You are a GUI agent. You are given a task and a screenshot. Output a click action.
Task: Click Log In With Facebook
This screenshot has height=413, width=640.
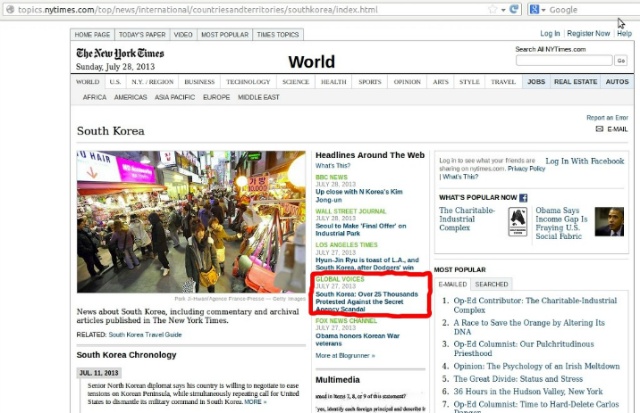(584, 161)
